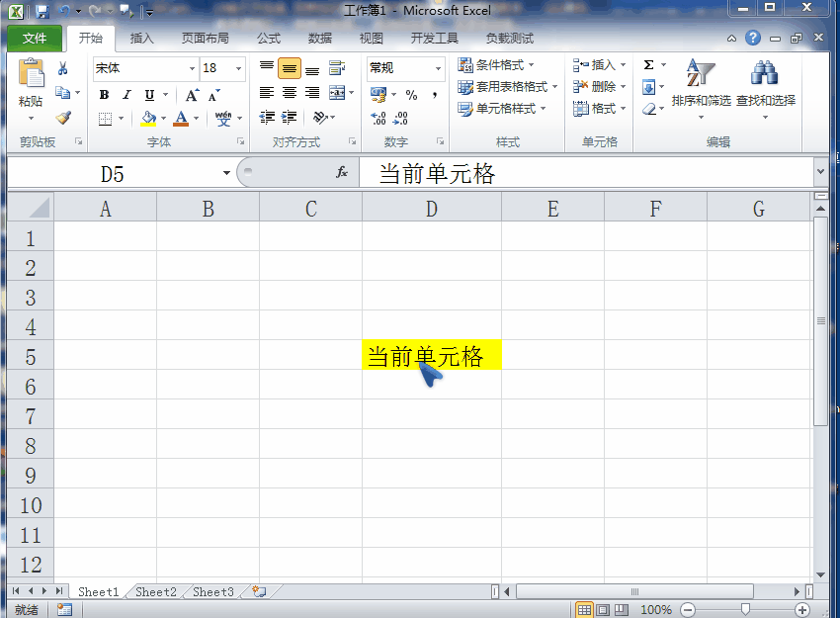Viewport: 840px width, 618px height.
Task: Open Excel Help question mark icon
Action: tap(753, 38)
